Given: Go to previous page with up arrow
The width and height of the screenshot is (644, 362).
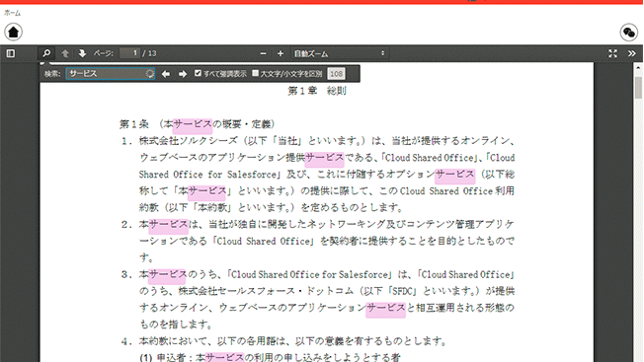Looking at the screenshot, I should (65, 53).
